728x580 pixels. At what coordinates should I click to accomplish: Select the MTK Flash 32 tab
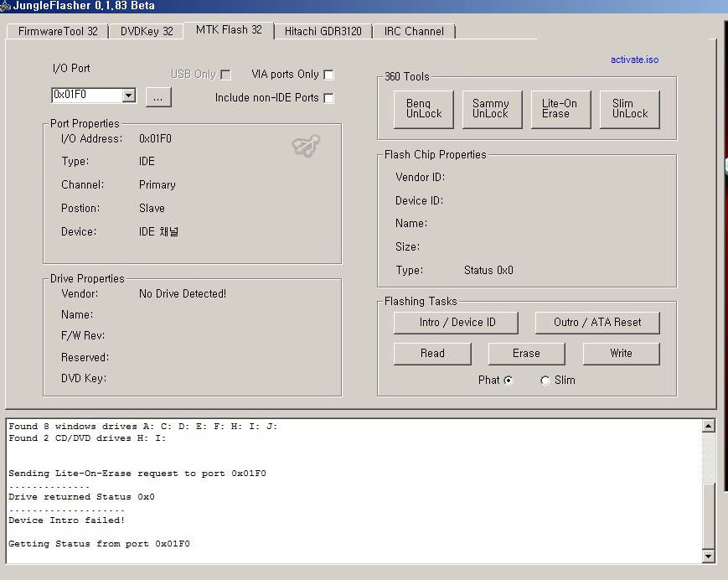tap(229, 29)
